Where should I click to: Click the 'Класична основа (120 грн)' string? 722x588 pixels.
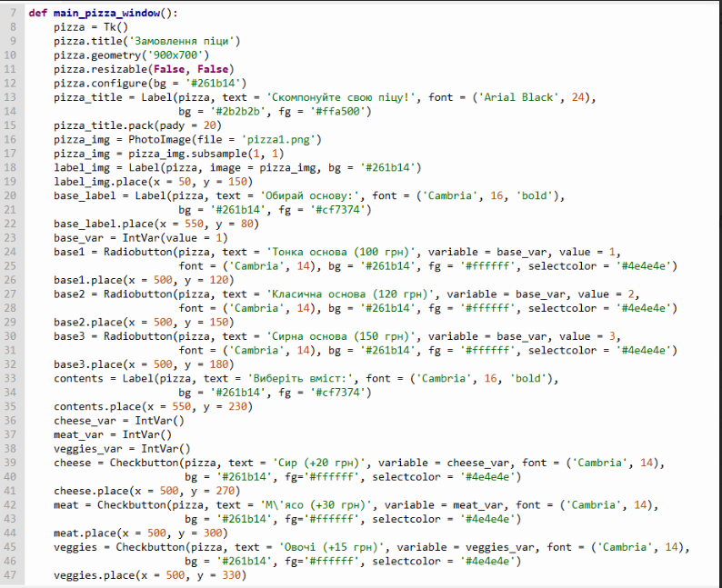[x=351, y=294]
